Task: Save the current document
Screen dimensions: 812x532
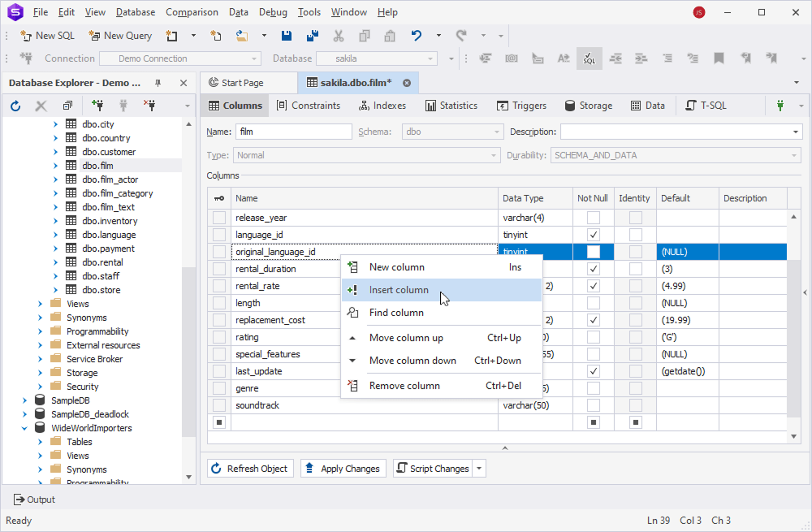Action: coord(286,35)
